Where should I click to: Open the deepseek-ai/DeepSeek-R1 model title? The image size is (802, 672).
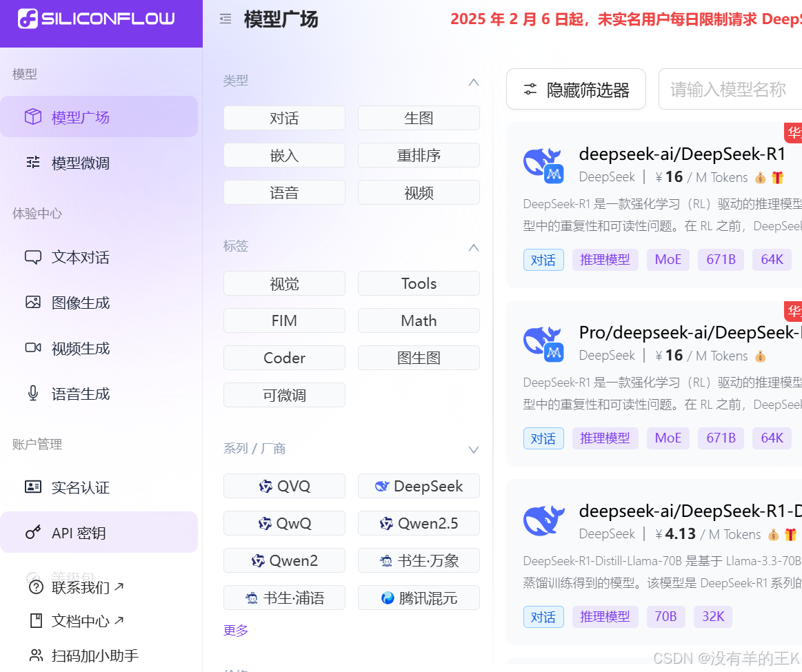tap(682, 154)
